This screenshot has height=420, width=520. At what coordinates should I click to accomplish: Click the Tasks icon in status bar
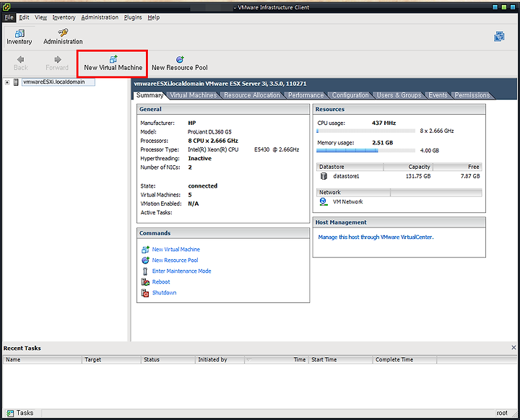(x=10, y=413)
